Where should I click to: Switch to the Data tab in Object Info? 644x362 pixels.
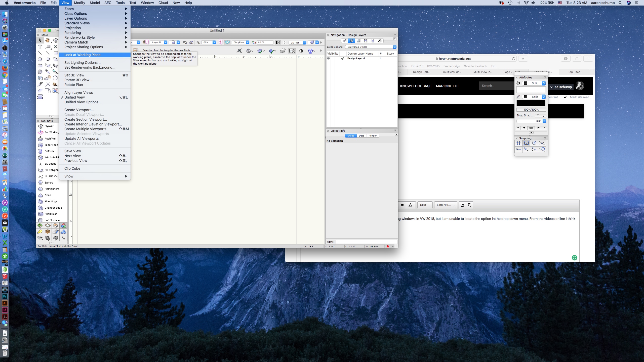click(x=361, y=136)
